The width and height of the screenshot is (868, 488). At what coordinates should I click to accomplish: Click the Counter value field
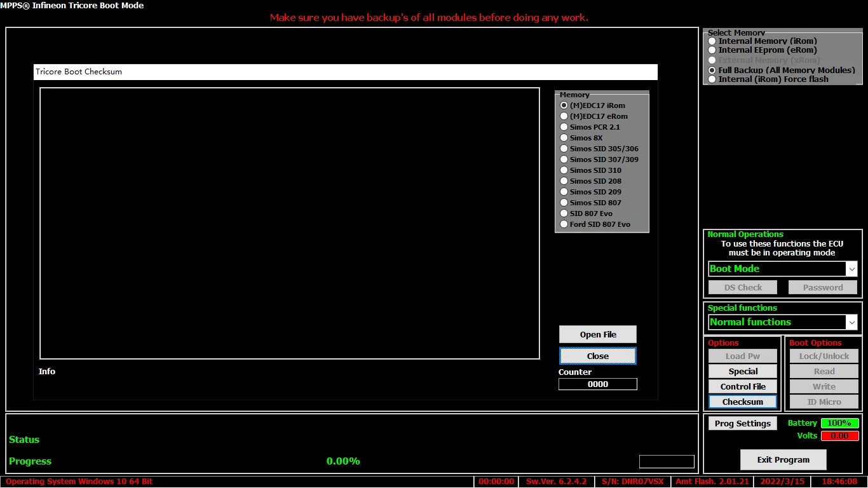[597, 384]
